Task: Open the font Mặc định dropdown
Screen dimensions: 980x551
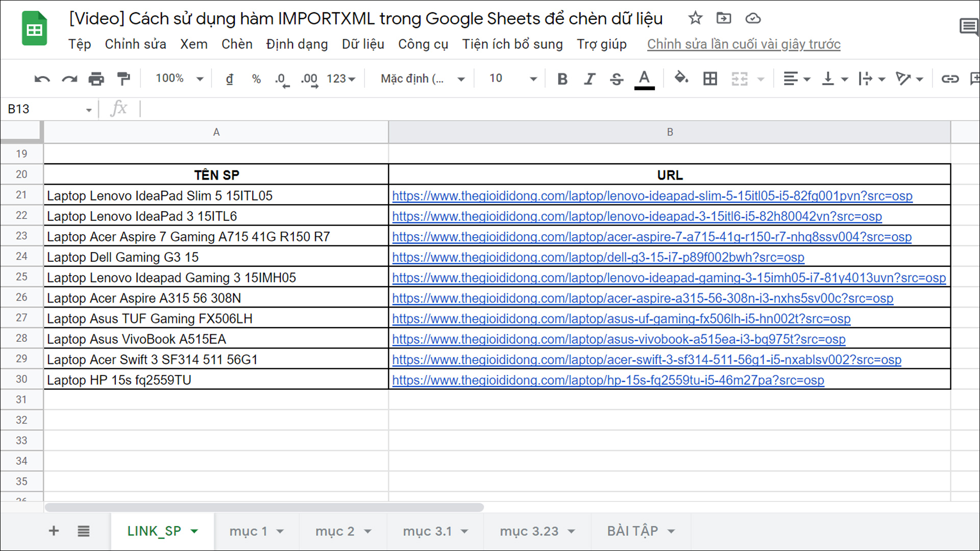Action: 423,79
